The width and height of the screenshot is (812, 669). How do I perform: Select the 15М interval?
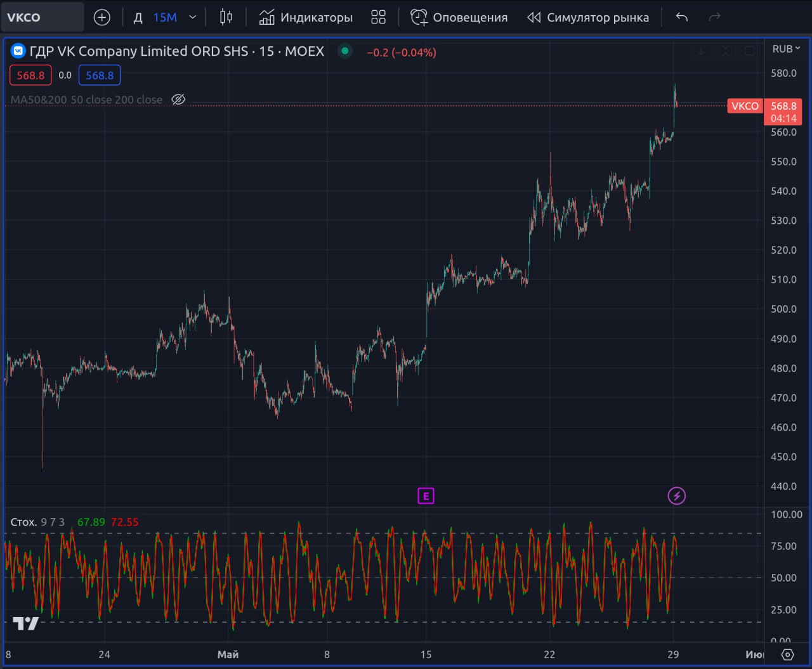[165, 17]
